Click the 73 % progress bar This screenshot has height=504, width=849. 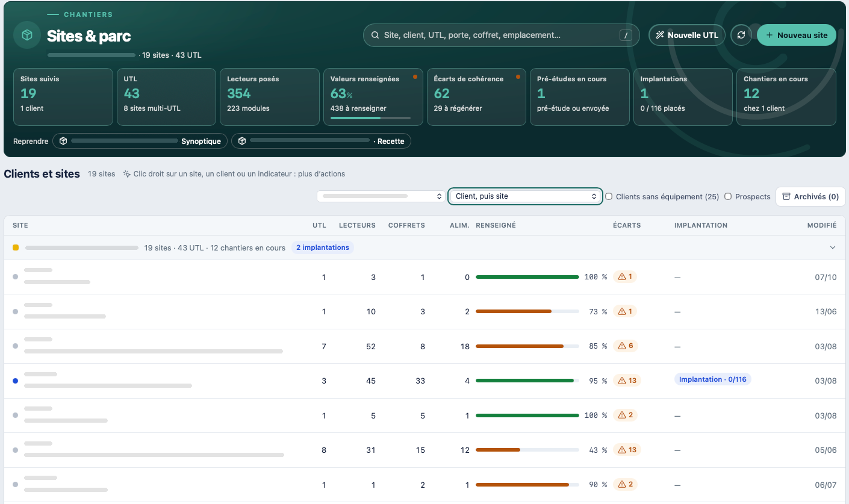527,311
